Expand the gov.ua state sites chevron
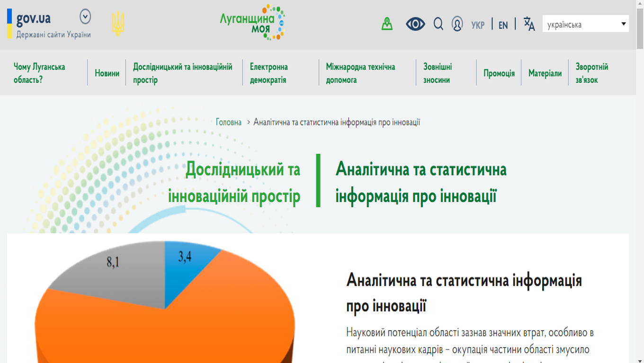This screenshot has height=363, width=644. [x=85, y=17]
